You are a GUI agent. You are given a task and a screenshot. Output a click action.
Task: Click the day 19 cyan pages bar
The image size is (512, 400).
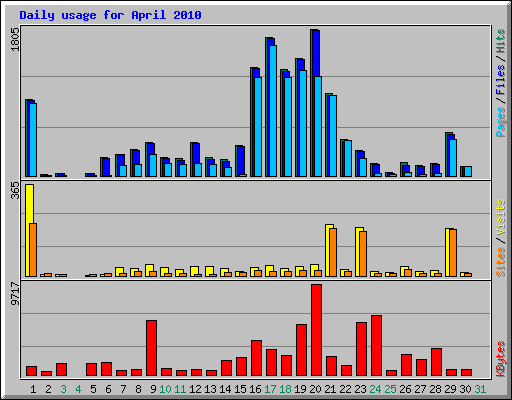(x=303, y=123)
